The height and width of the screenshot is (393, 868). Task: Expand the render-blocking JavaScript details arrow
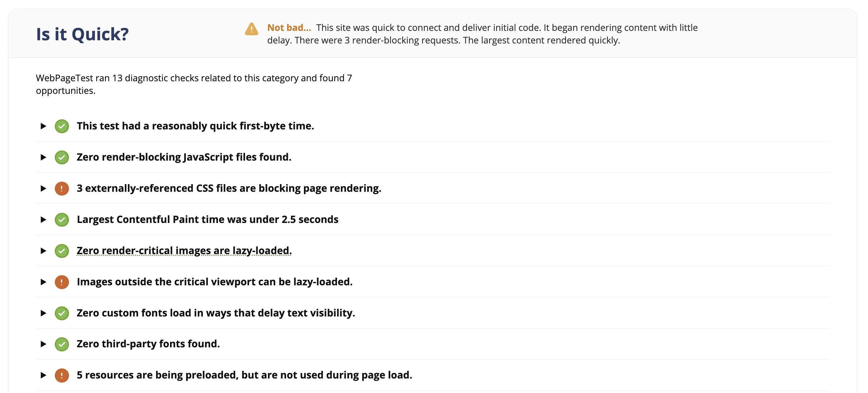coord(43,157)
